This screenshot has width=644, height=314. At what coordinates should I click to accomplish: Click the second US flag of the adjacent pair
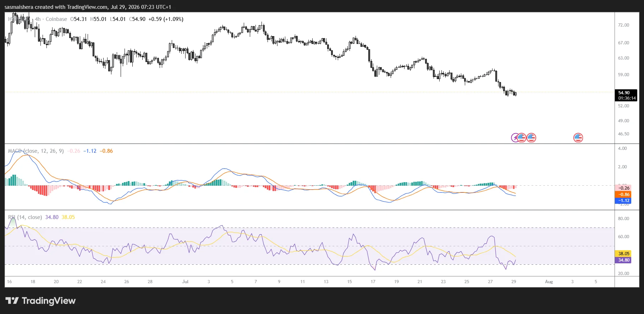point(531,138)
